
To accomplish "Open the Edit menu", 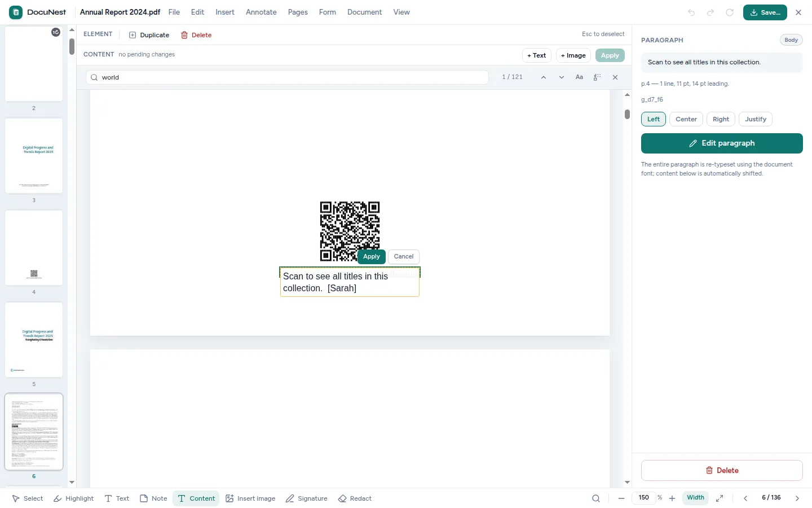I will click(197, 12).
